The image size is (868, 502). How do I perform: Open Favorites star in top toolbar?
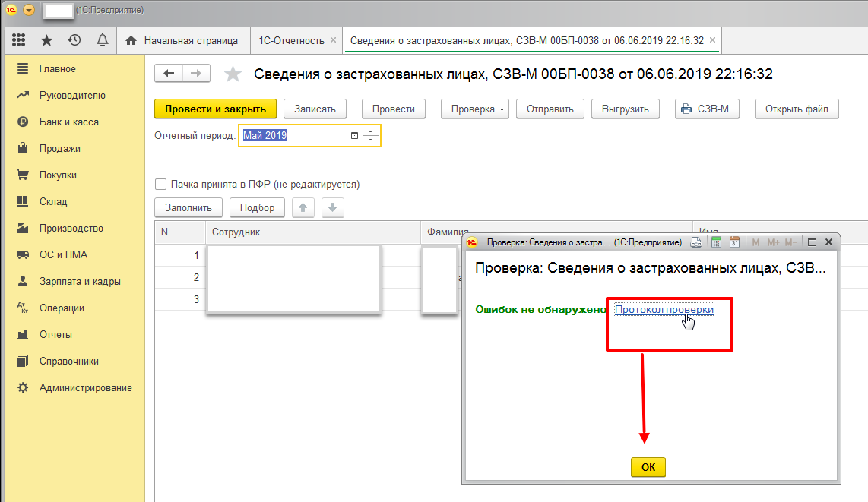pos(47,40)
